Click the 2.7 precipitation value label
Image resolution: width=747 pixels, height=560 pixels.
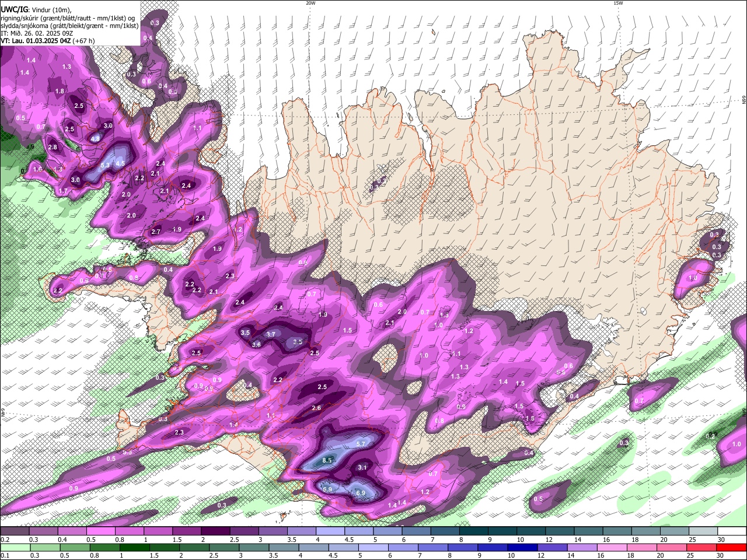pyautogui.click(x=156, y=232)
